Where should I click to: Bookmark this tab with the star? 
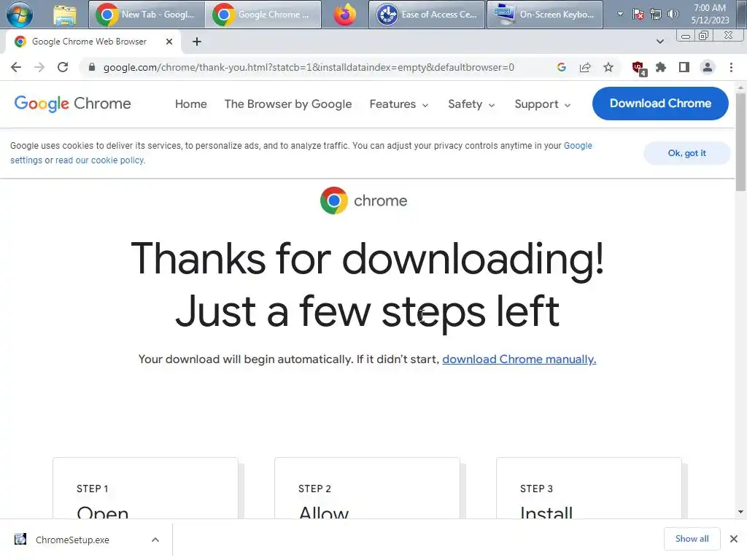coord(608,67)
